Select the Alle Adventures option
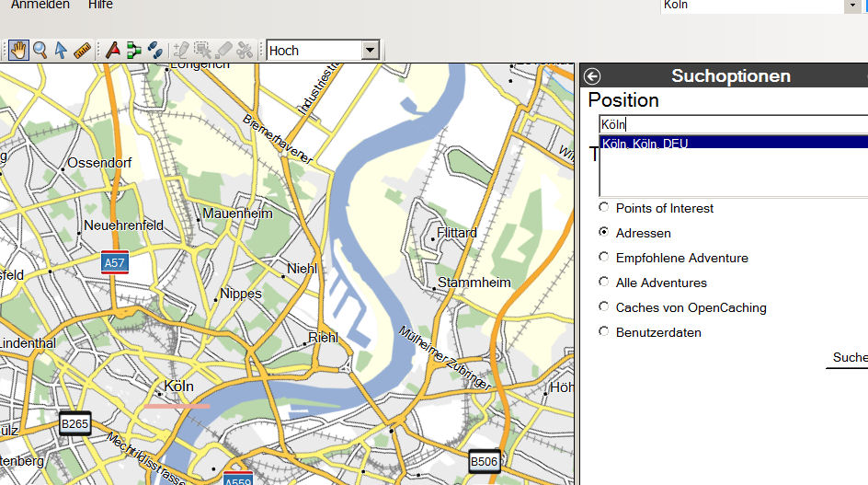The width and height of the screenshot is (868, 485). click(604, 283)
